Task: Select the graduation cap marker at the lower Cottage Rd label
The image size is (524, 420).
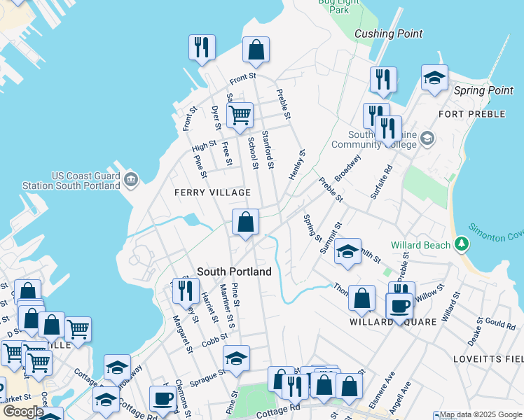Action: pos(106,400)
